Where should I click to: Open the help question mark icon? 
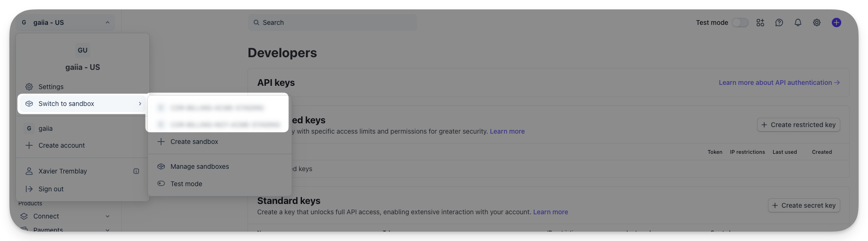click(779, 23)
